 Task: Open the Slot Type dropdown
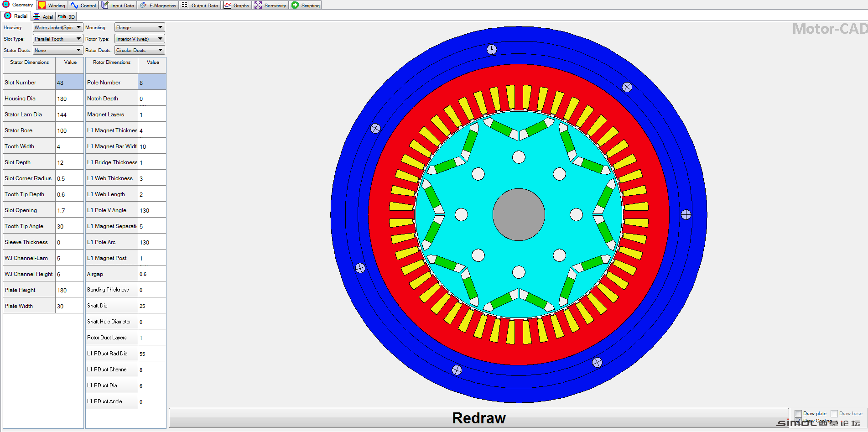click(x=58, y=39)
